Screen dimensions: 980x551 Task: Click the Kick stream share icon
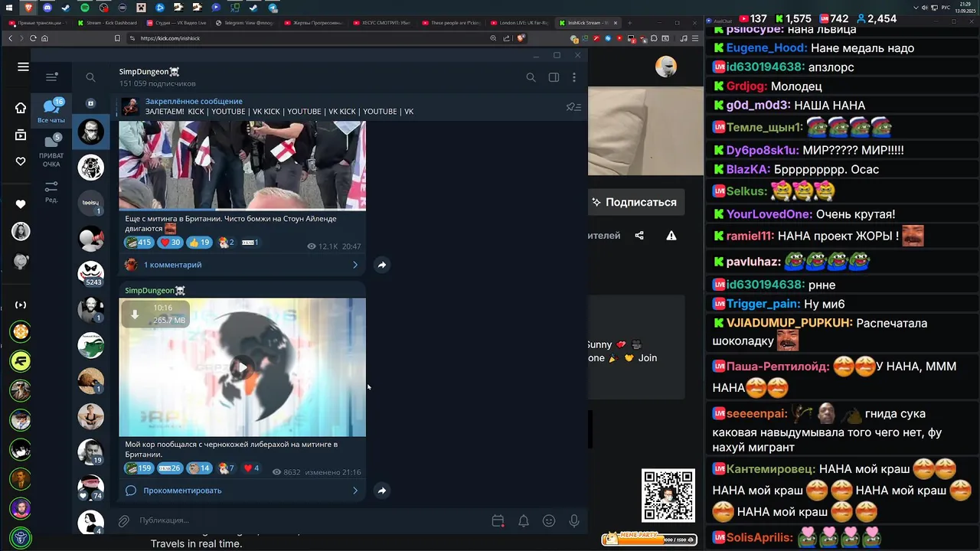(639, 236)
